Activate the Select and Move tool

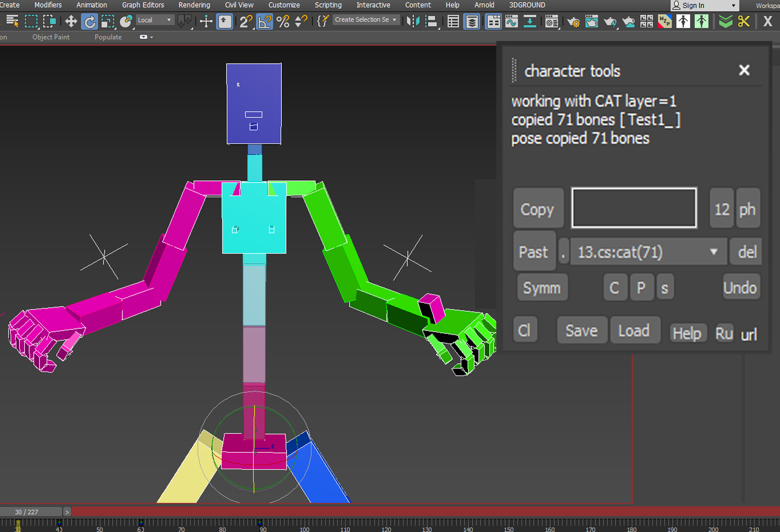coord(71,21)
